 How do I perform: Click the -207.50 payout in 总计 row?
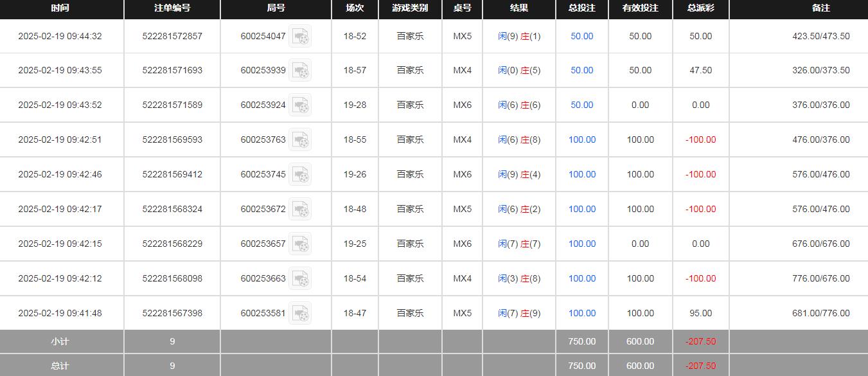(700, 366)
